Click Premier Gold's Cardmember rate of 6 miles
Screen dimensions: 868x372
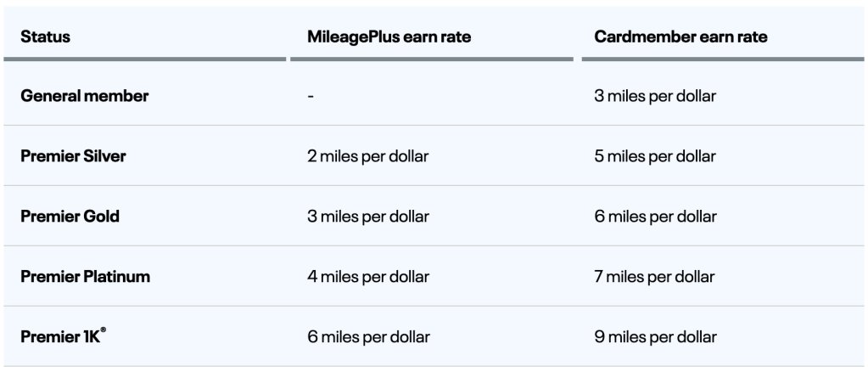(x=655, y=217)
